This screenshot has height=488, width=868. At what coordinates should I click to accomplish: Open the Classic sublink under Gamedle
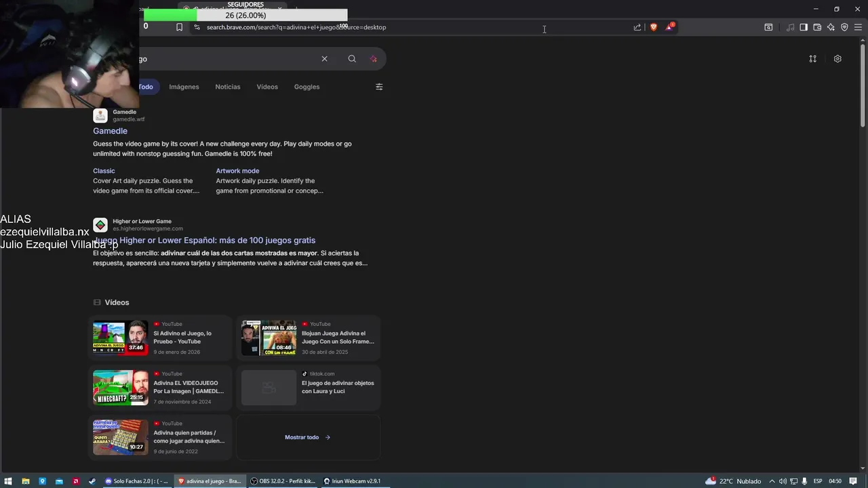pyautogui.click(x=104, y=171)
